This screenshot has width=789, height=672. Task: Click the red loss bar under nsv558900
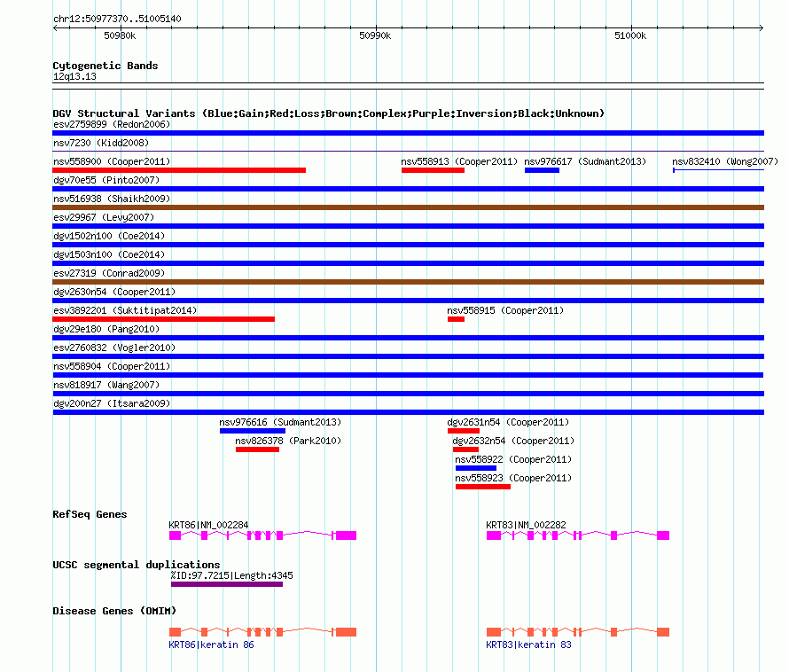tap(179, 170)
